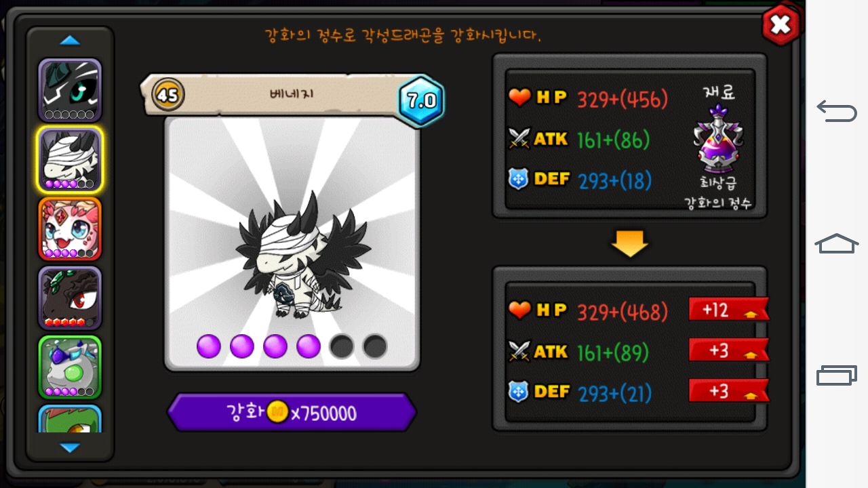Select the bandaged white dragon portrait

tap(70, 160)
